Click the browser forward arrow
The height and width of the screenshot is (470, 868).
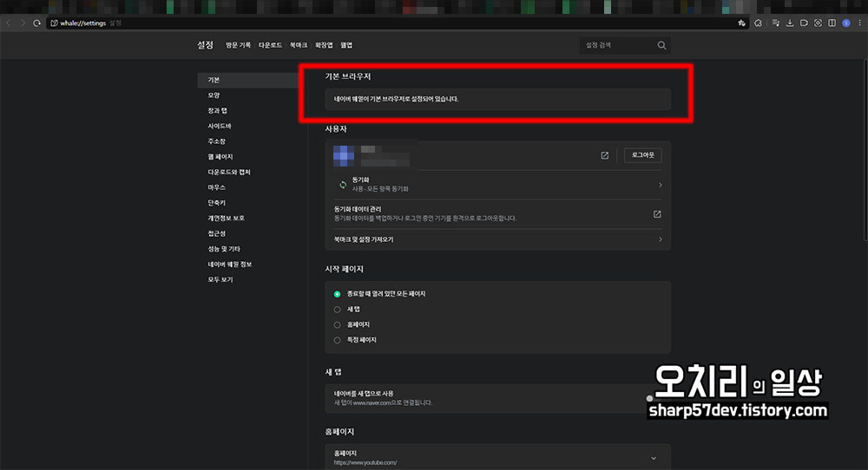[x=23, y=23]
